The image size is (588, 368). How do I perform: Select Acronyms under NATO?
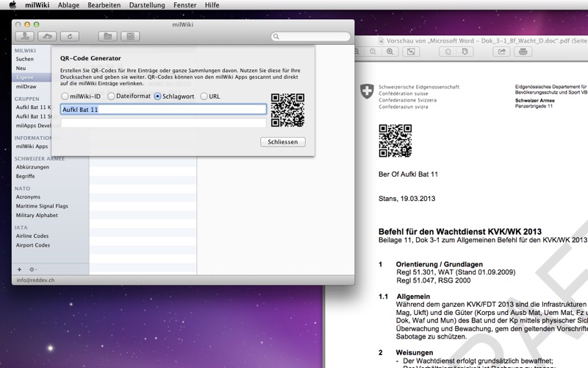tap(28, 197)
